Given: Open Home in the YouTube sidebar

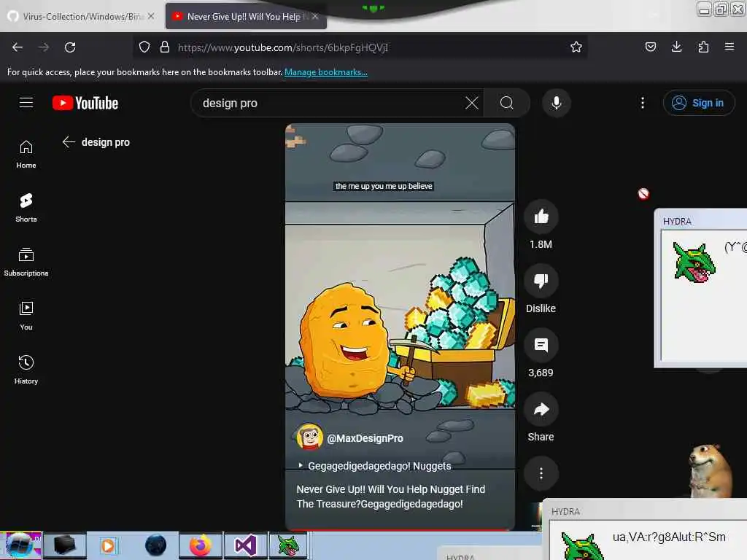Looking at the screenshot, I should [x=26, y=155].
